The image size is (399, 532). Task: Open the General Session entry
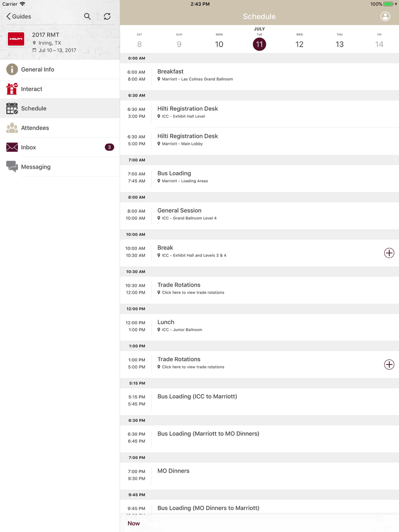(259, 214)
